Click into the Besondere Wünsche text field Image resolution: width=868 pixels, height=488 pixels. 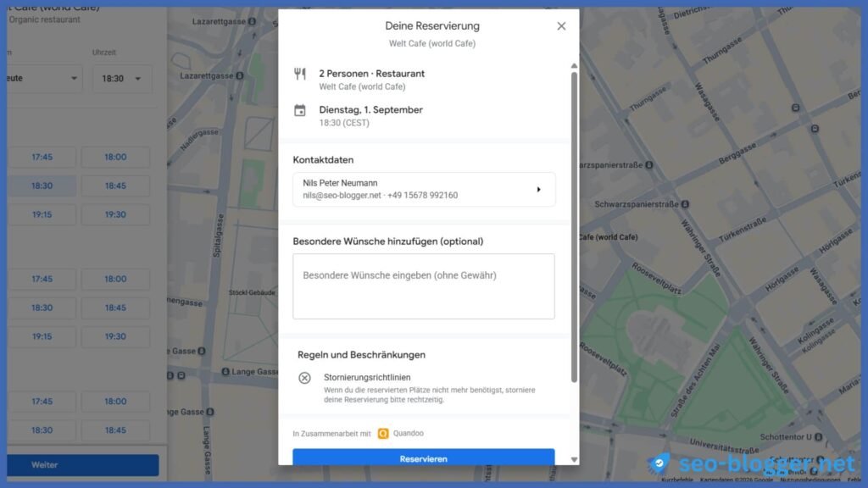coord(424,286)
